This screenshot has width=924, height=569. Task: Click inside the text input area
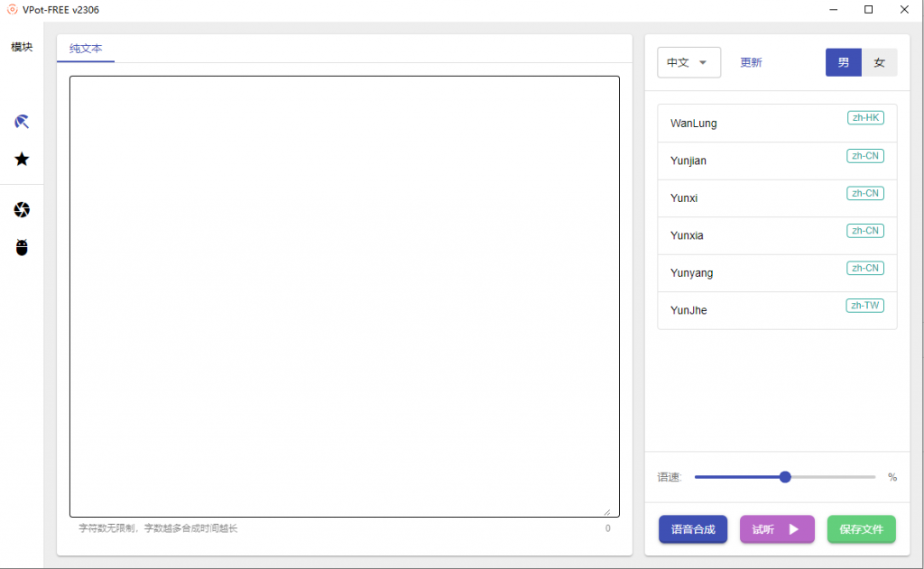tap(343, 296)
